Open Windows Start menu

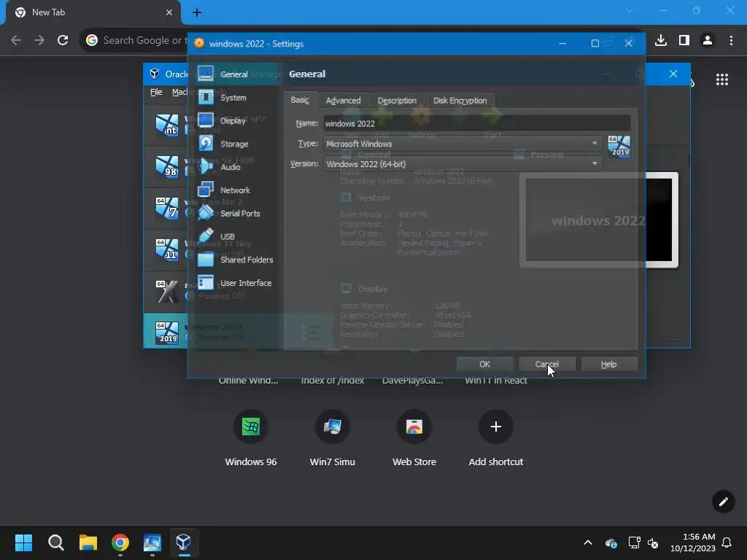point(23,542)
